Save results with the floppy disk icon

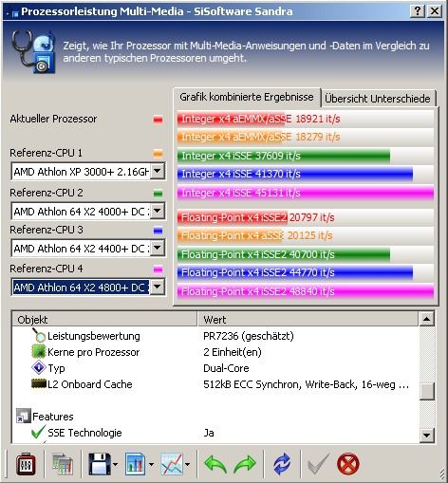100,464
